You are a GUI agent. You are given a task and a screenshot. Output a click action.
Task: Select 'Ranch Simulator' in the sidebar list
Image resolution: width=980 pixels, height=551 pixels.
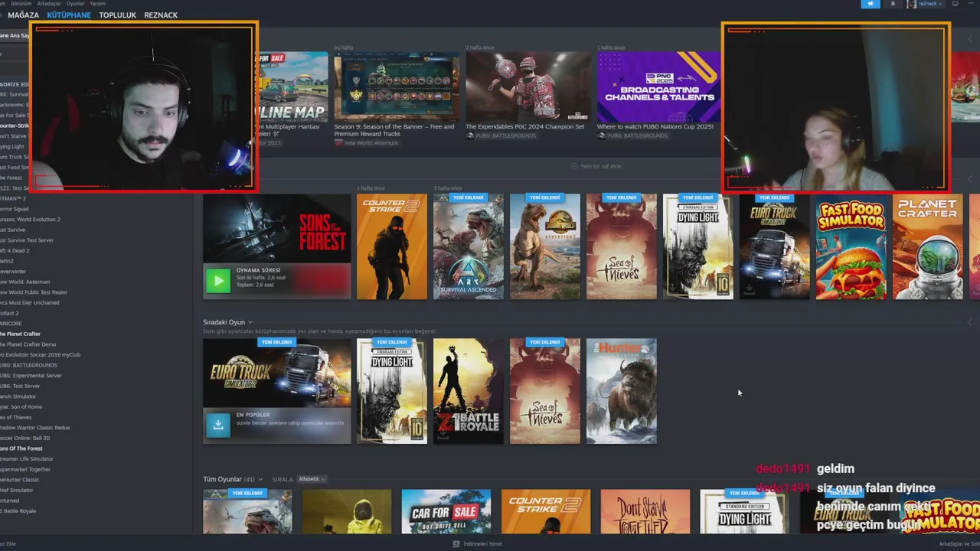coord(18,396)
